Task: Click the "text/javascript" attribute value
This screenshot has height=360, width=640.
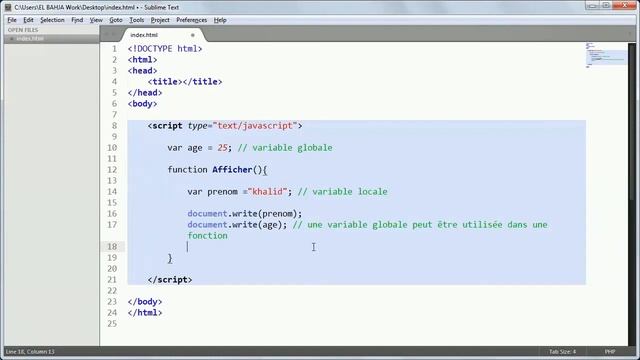Action: point(255,126)
